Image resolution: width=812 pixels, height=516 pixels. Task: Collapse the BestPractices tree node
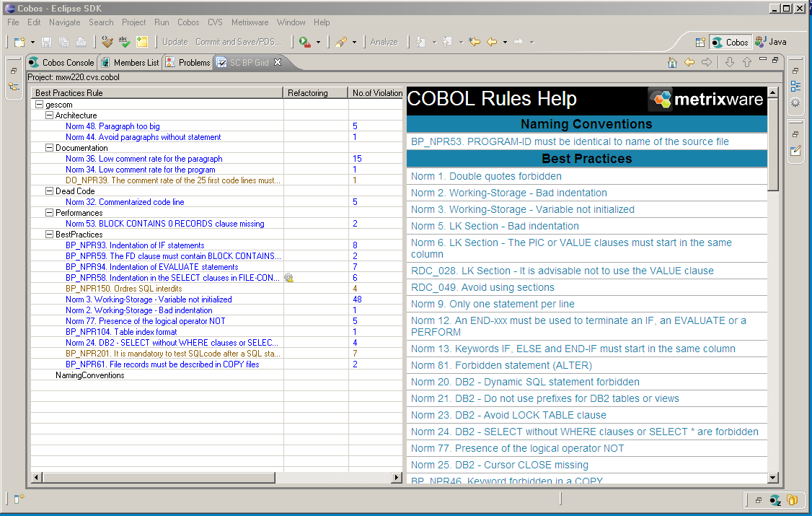(x=49, y=234)
